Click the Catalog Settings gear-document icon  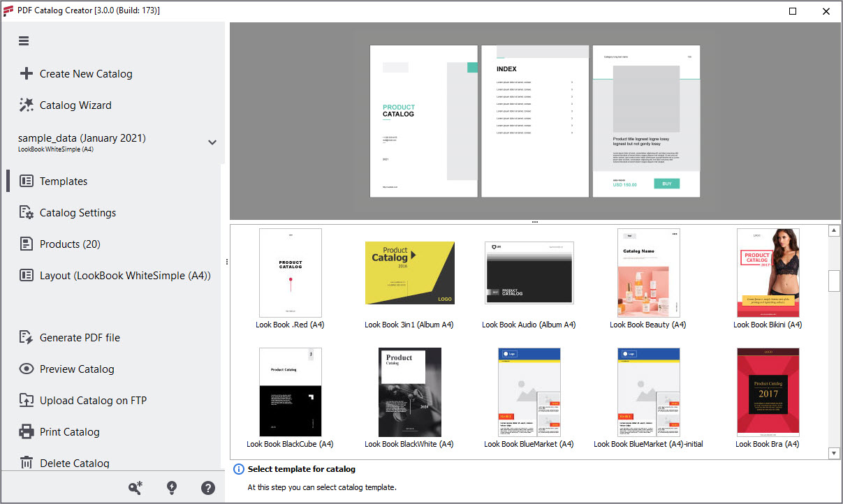[x=27, y=212]
